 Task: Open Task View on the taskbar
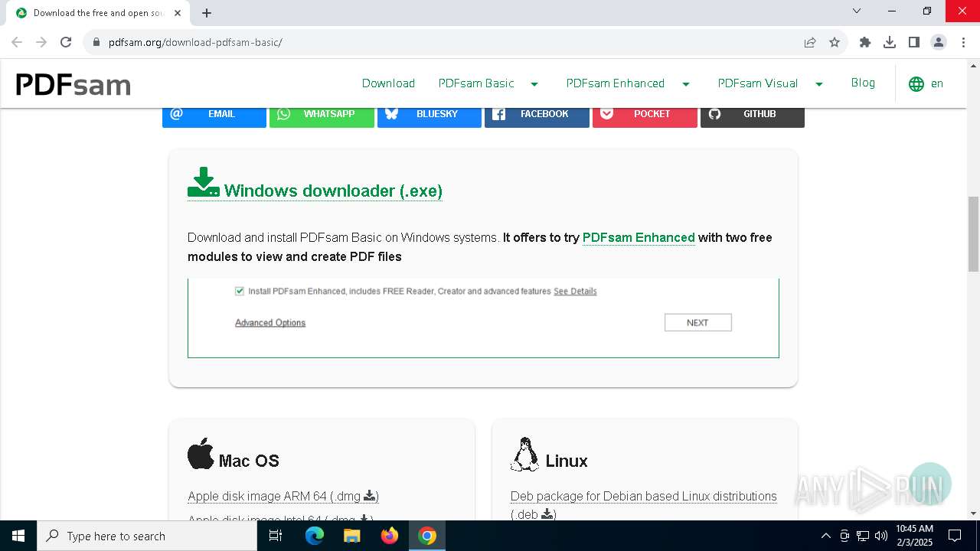point(276,536)
